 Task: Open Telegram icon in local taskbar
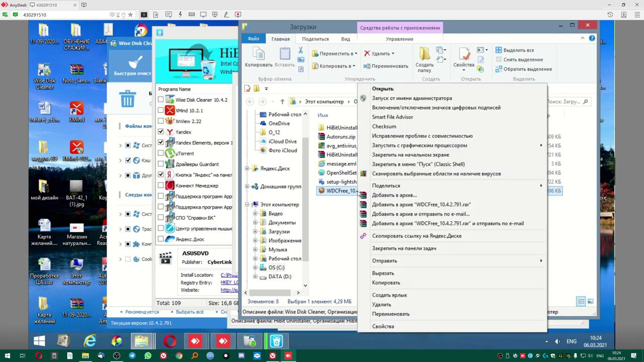[132, 356]
